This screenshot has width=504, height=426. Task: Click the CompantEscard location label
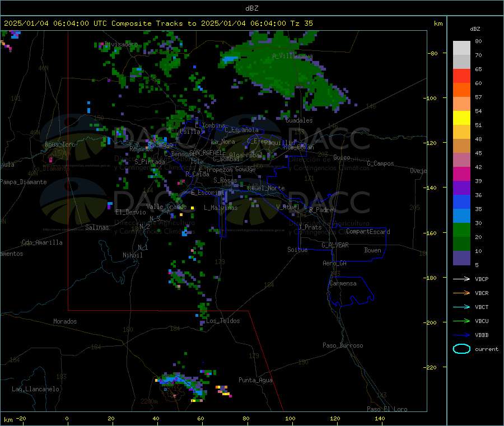(368, 232)
